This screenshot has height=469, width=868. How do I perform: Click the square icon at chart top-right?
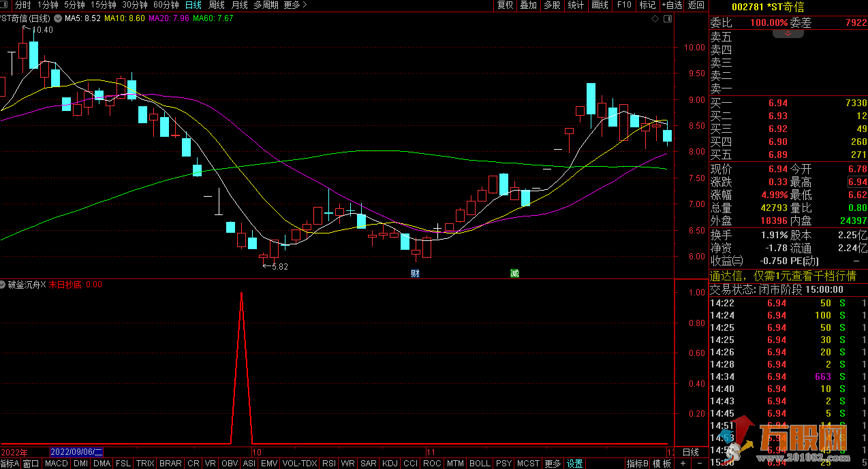pyautogui.click(x=667, y=18)
